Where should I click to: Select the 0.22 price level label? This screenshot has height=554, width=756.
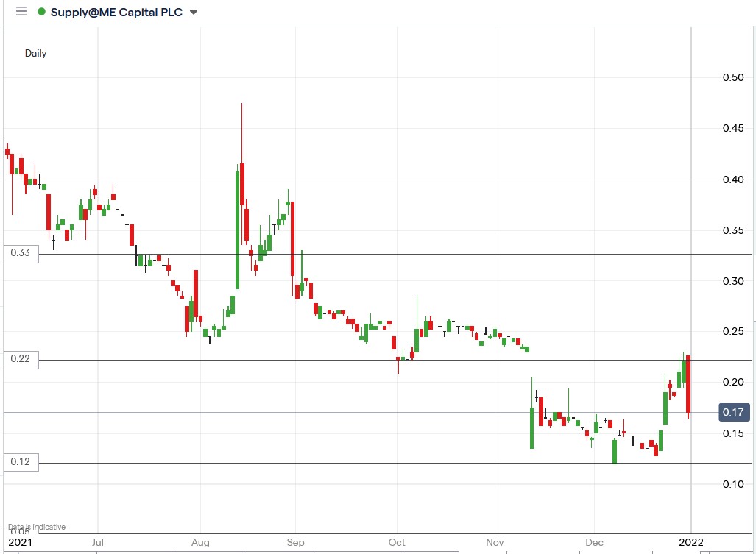coord(21,359)
